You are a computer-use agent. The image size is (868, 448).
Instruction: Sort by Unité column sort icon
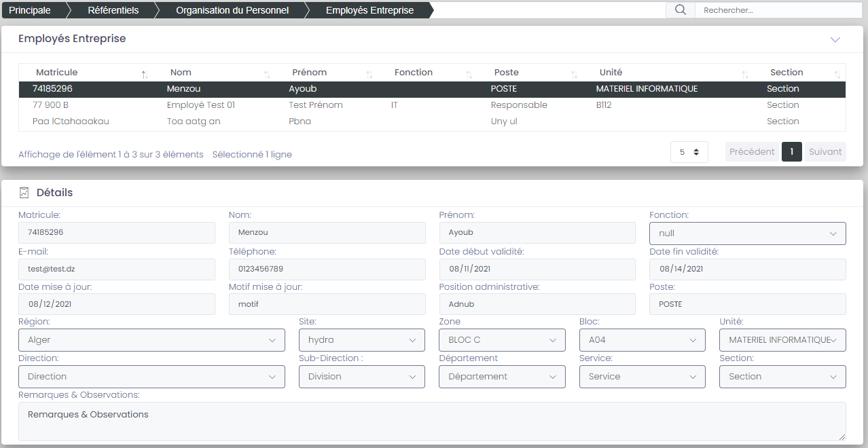(745, 74)
